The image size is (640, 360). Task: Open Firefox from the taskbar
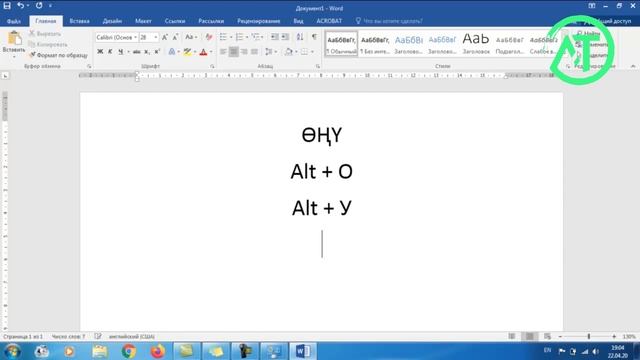point(158,351)
